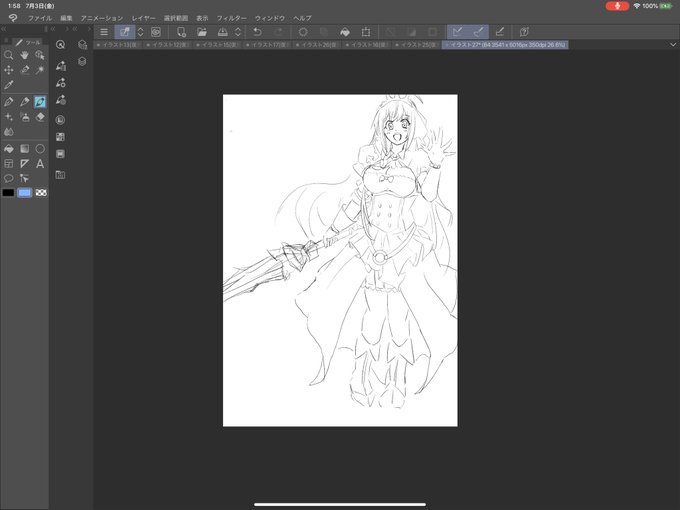Image resolution: width=680 pixels, height=510 pixels.
Task: Select the Eraser tool
Action: pyautogui.click(x=40, y=117)
